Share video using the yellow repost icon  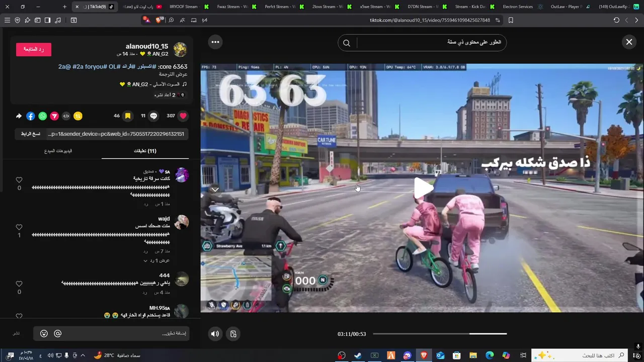coord(78,116)
